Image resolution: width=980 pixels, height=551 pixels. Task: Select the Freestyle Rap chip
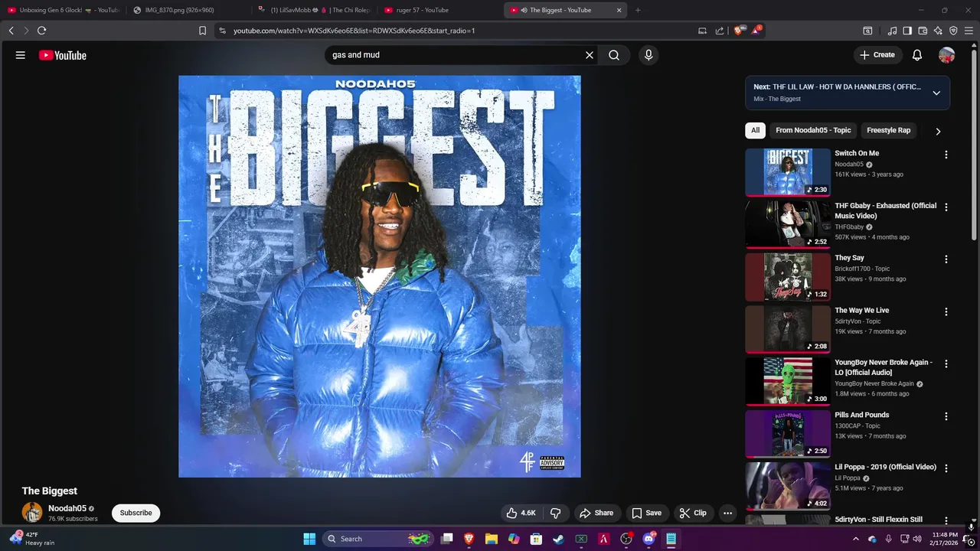click(888, 130)
